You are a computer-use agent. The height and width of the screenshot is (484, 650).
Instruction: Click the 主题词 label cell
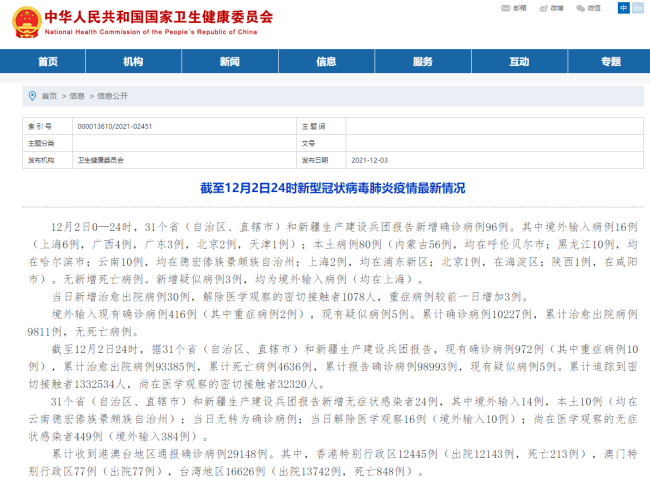click(321, 126)
